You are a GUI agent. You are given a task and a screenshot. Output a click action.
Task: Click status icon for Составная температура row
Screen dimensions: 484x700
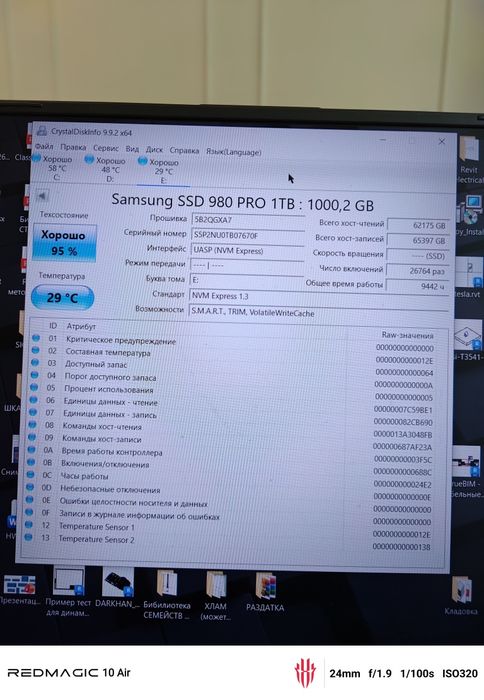click(x=36, y=350)
